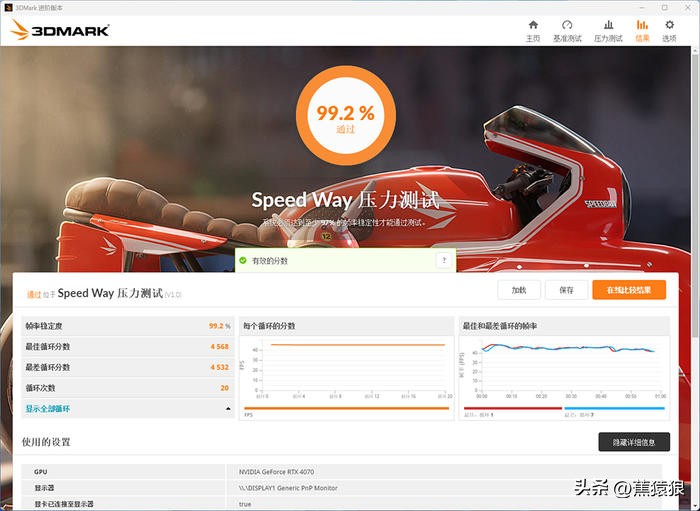Click the GPU row label
700x511 pixels.
(41, 472)
